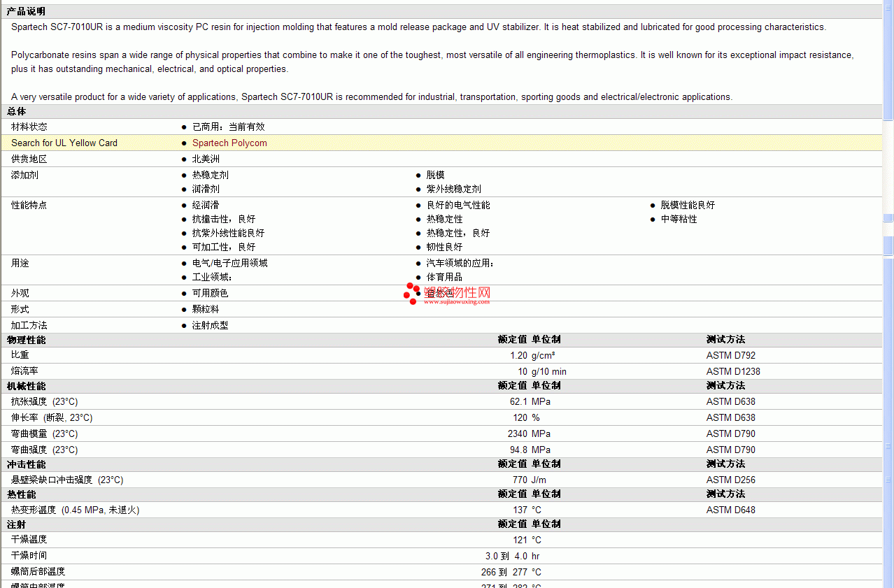Select the 添加剂 row label
This screenshot has height=588, width=894.
(x=24, y=175)
